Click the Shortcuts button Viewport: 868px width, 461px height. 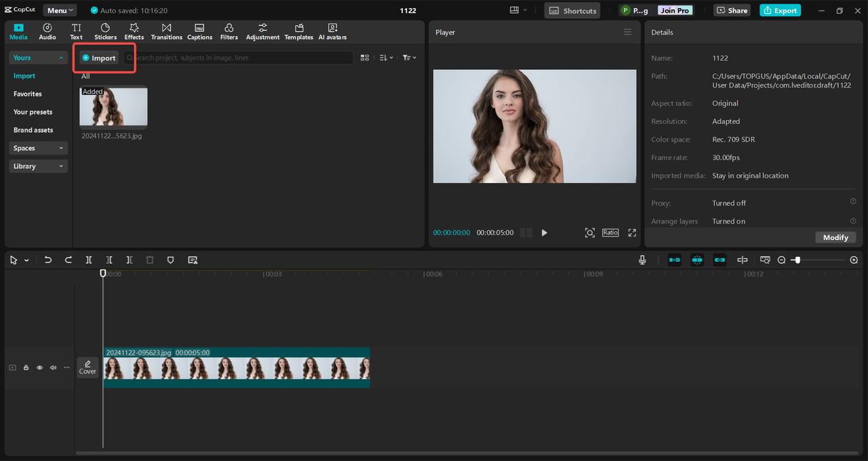pos(572,10)
